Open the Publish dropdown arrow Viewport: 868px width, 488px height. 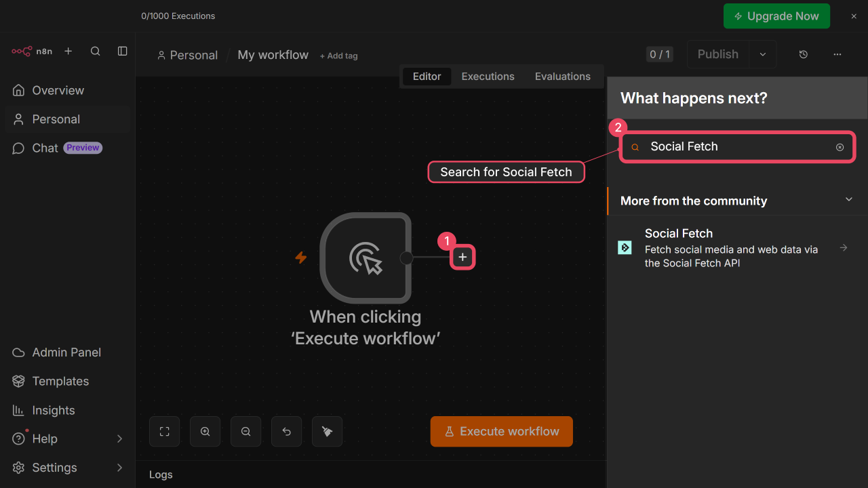click(x=763, y=54)
